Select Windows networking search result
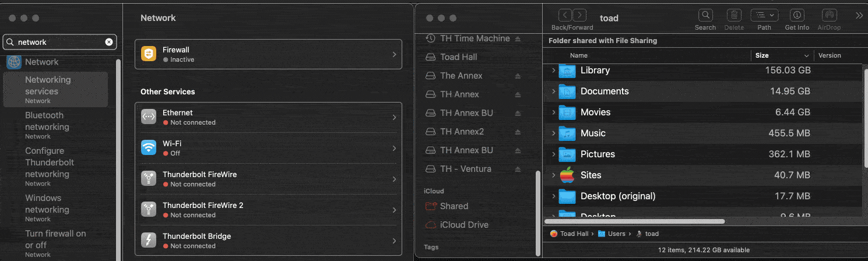The height and width of the screenshot is (261, 868). 55,207
